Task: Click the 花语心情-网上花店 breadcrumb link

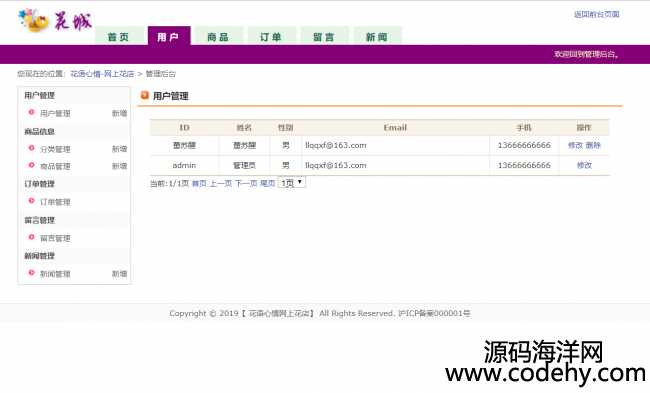Action: coord(102,74)
